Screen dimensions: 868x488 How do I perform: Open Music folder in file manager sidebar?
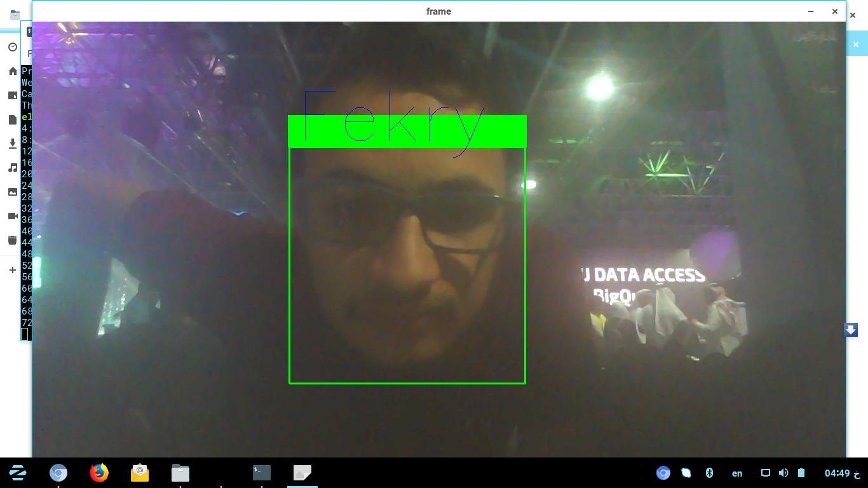click(12, 168)
